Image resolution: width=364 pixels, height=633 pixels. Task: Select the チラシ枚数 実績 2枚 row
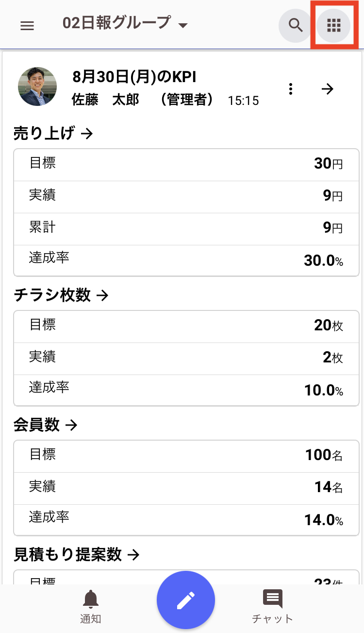(x=186, y=359)
